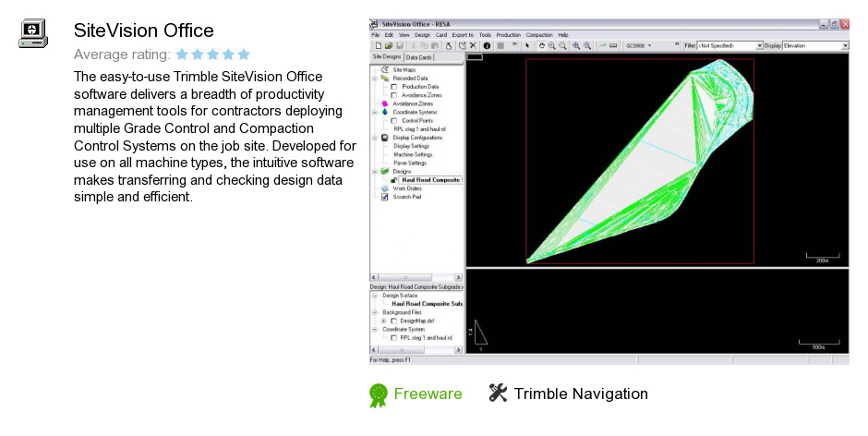This screenshot has height=436, width=868.
Task: Collapse the Recorded Data tree node
Action: [x=375, y=79]
